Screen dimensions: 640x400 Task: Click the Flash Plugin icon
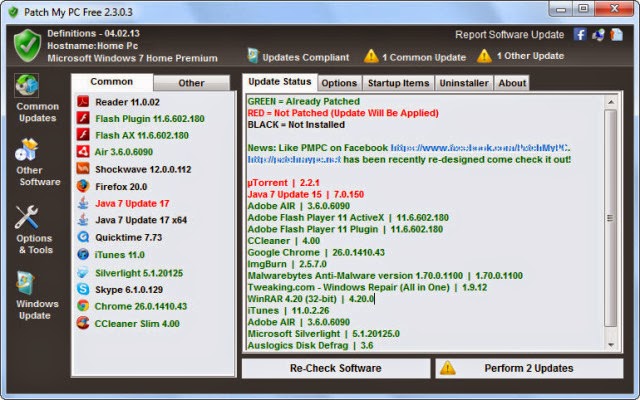pos(83,118)
